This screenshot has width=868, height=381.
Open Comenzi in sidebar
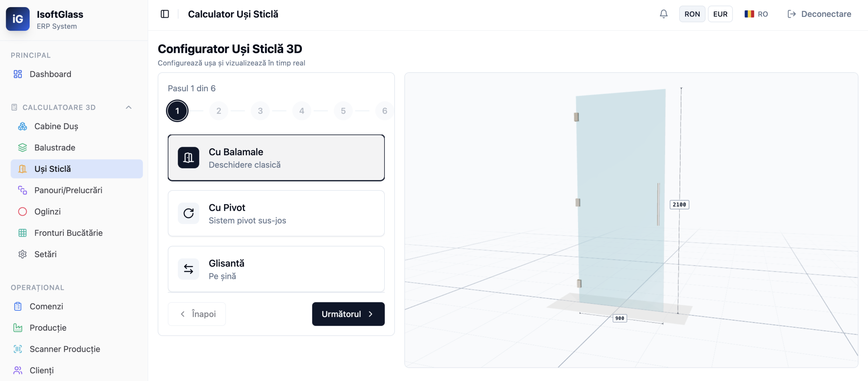(46, 306)
